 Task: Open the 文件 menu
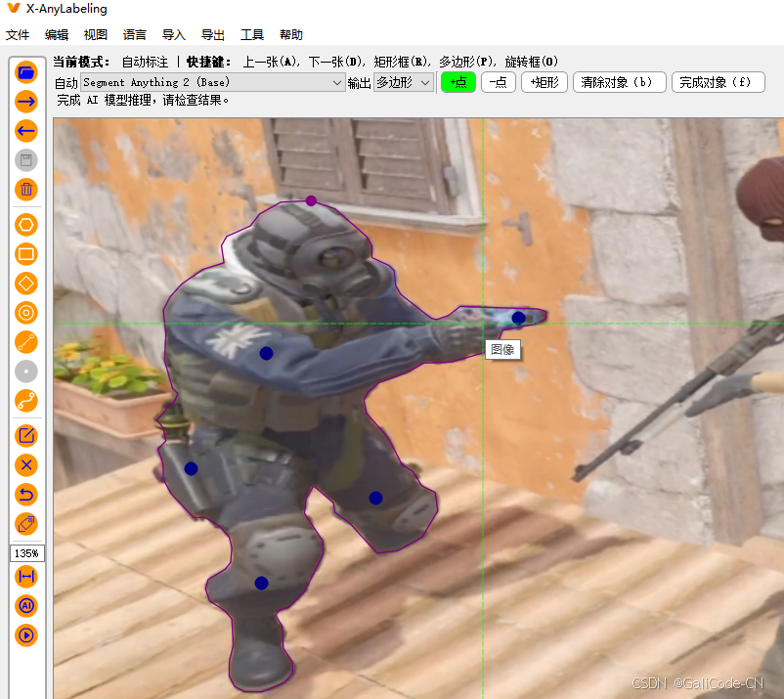[x=18, y=35]
